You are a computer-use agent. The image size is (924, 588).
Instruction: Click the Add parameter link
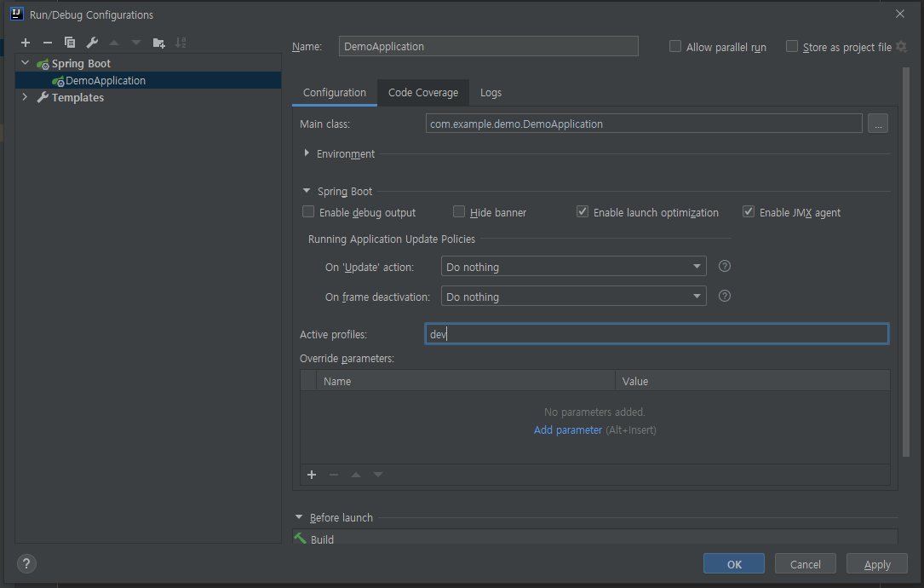coord(567,430)
